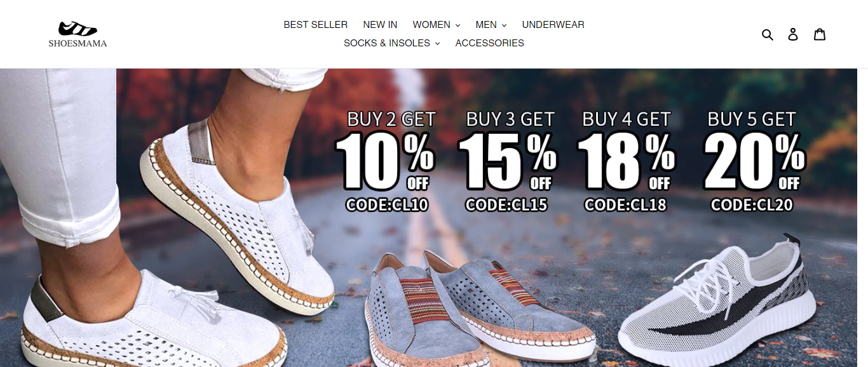Click the CODE:CL10 coupon text
Screen dimensions: 868x367
[387, 204]
